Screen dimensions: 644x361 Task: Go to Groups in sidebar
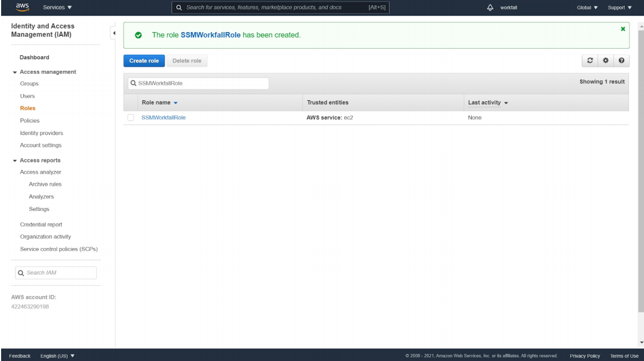pyautogui.click(x=29, y=84)
